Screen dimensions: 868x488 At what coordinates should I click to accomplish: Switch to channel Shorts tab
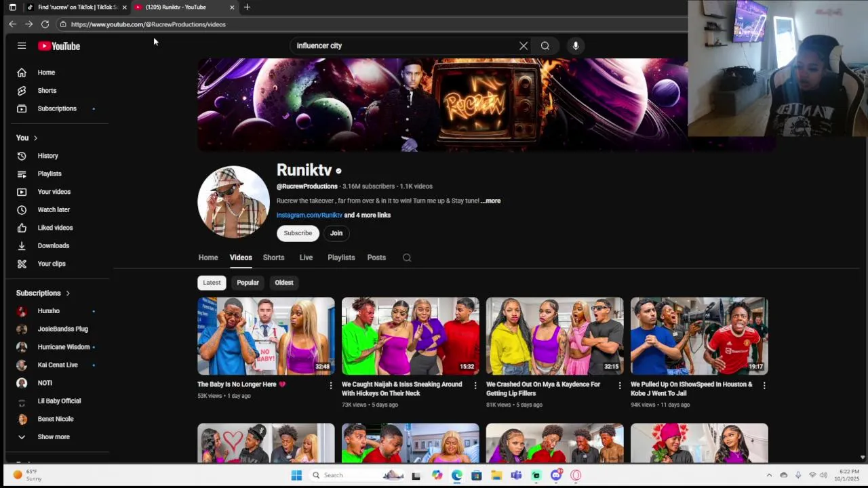(x=273, y=258)
